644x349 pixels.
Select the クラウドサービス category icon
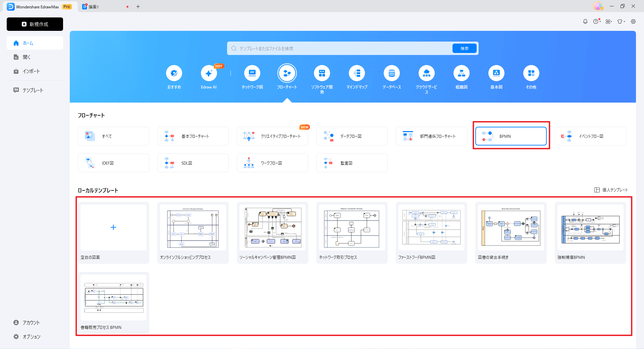click(427, 73)
